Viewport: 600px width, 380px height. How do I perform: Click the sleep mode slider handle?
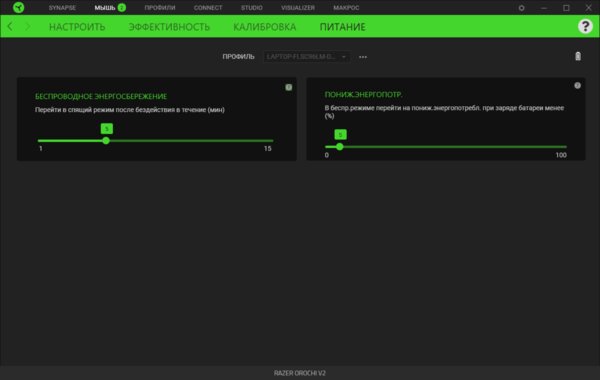click(106, 141)
